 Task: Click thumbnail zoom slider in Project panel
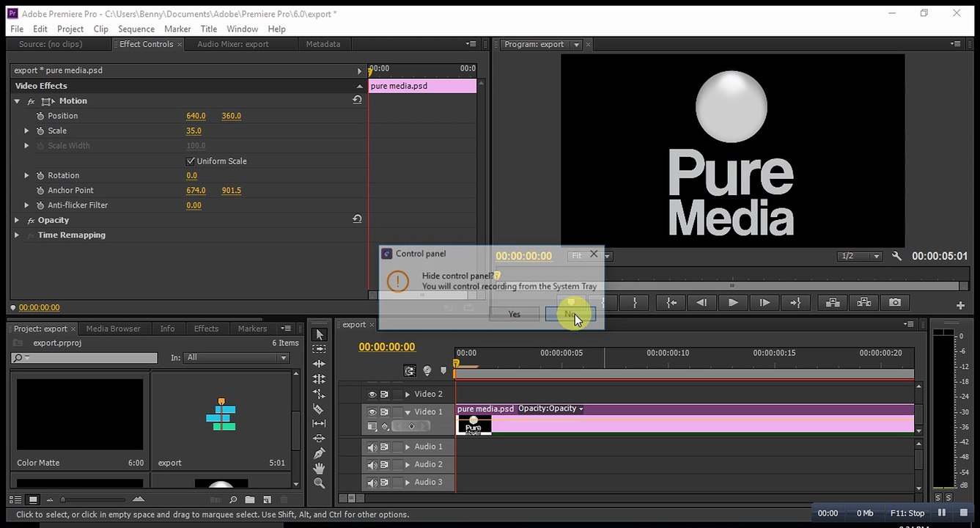coord(94,499)
